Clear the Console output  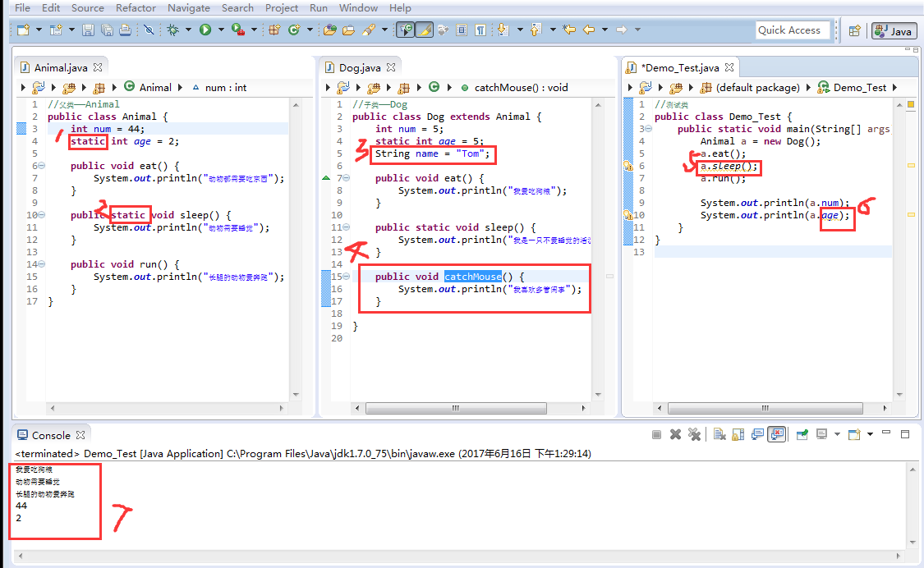click(719, 435)
